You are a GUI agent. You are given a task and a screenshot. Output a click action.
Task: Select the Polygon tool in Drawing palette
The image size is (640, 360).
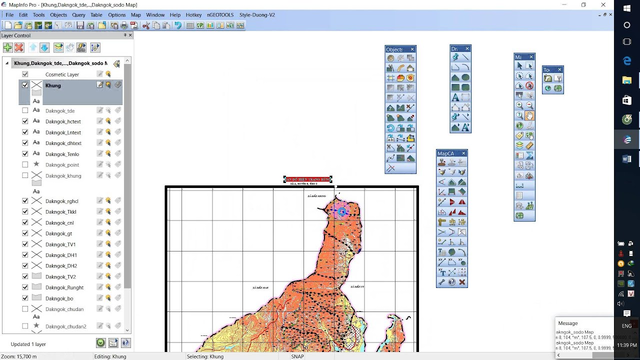(x=456, y=77)
